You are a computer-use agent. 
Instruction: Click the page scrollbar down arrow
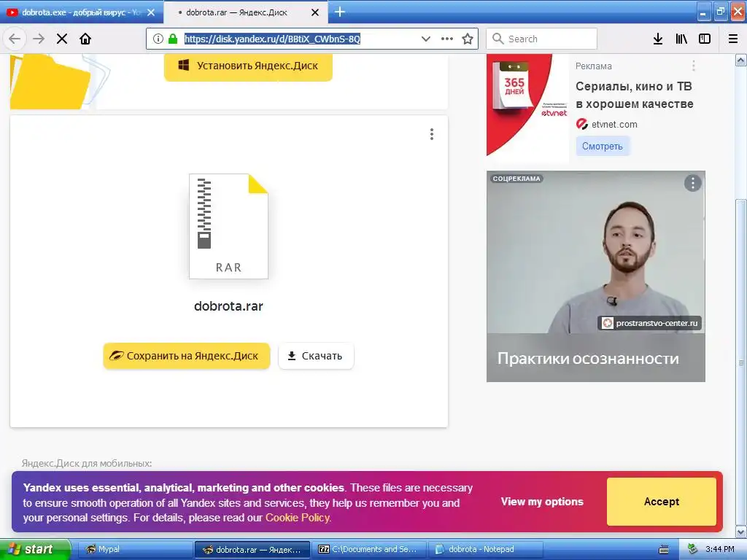click(741, 532)
